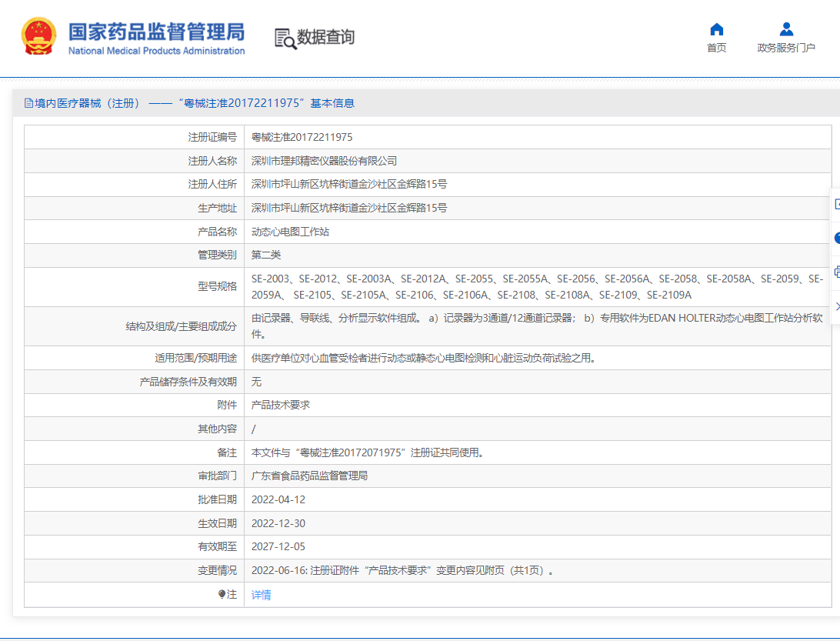Viewport: 840px width, 641px height.
Task: Click the printer icon in side toolbar
Action: coord(837,272)
